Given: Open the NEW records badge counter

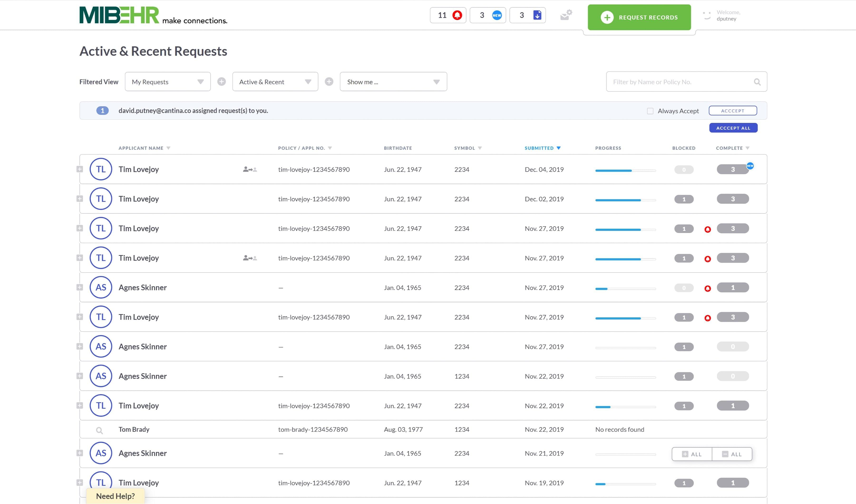Looking at the screenshot, I should click(488, 15).
